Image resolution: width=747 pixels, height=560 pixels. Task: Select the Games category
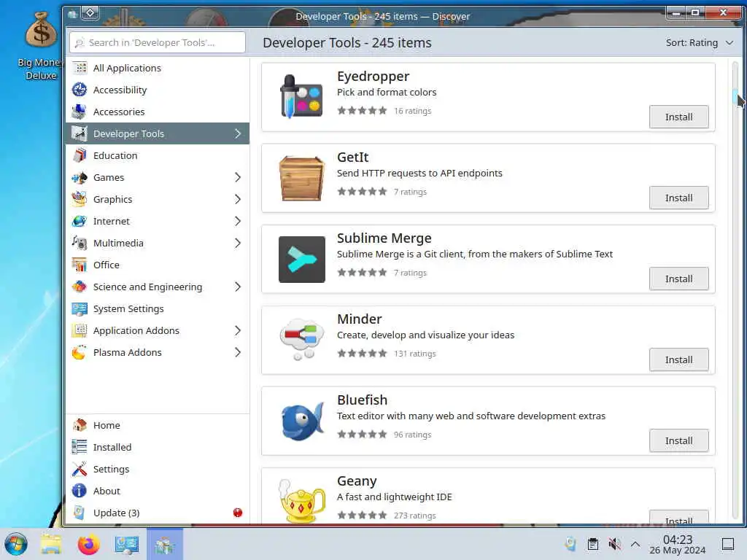158,178
